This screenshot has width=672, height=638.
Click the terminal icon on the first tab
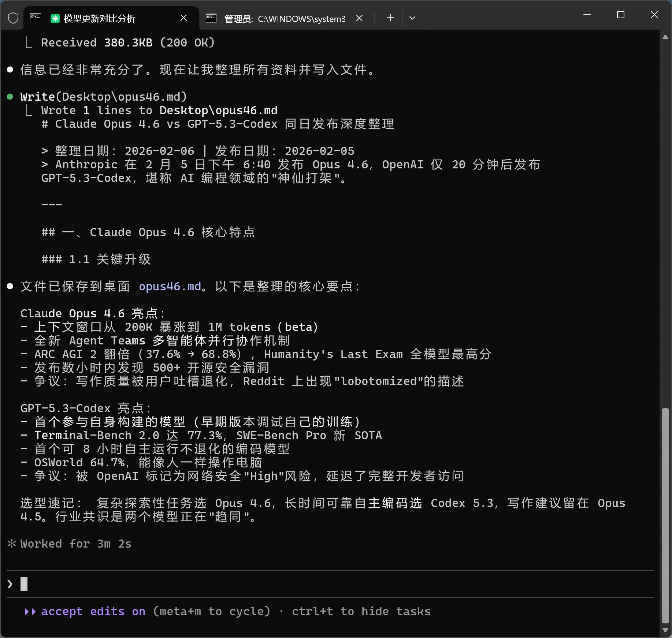[36, 18]
